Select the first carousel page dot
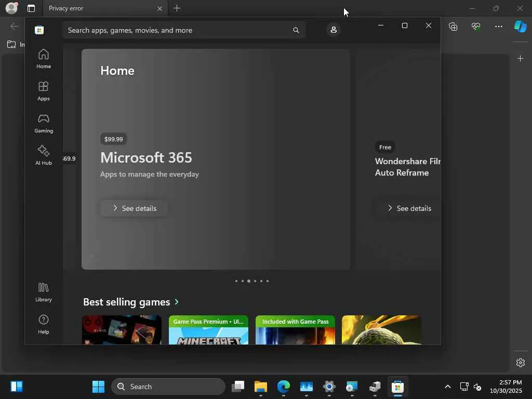Screen dimensions: 532x399 tap(236, 281)
